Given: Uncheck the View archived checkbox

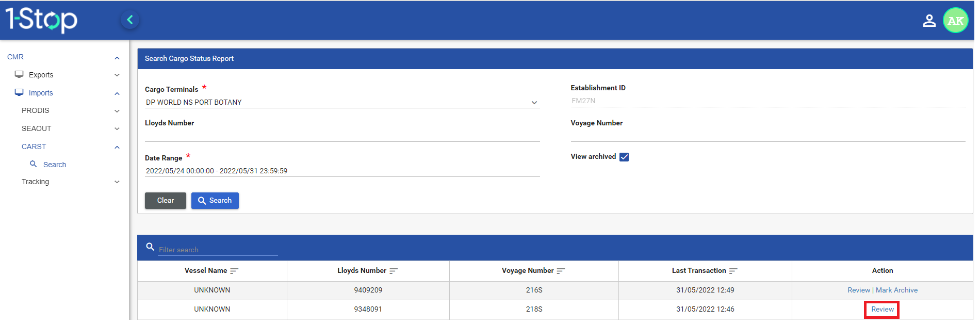Looking at the screenshot, I should tap(624, 157).
